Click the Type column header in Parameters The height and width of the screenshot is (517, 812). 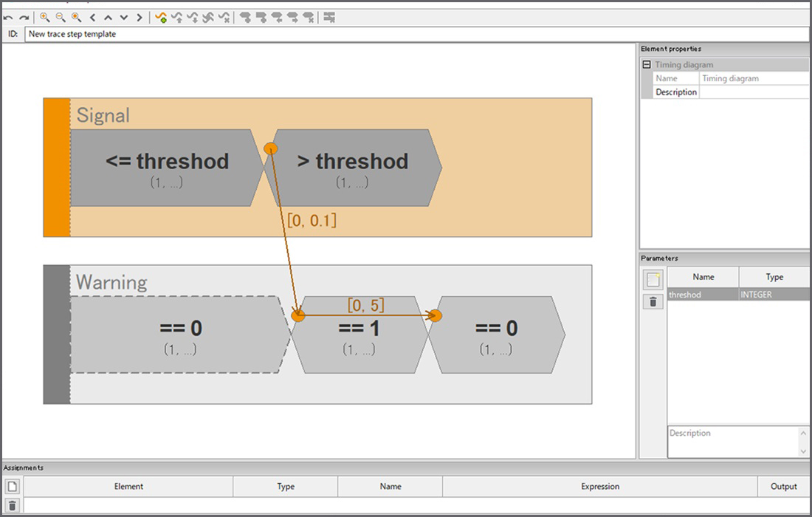(x=774, y=277)
